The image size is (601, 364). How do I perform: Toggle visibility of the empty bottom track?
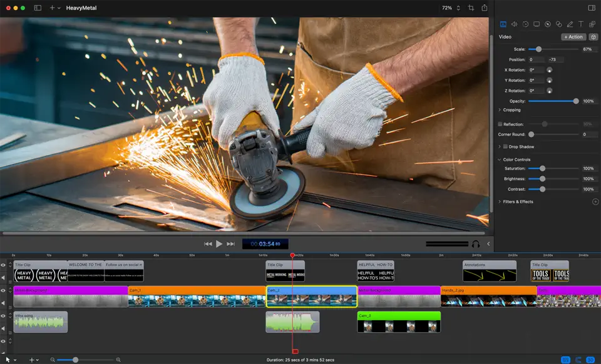(x=4, y=341)
